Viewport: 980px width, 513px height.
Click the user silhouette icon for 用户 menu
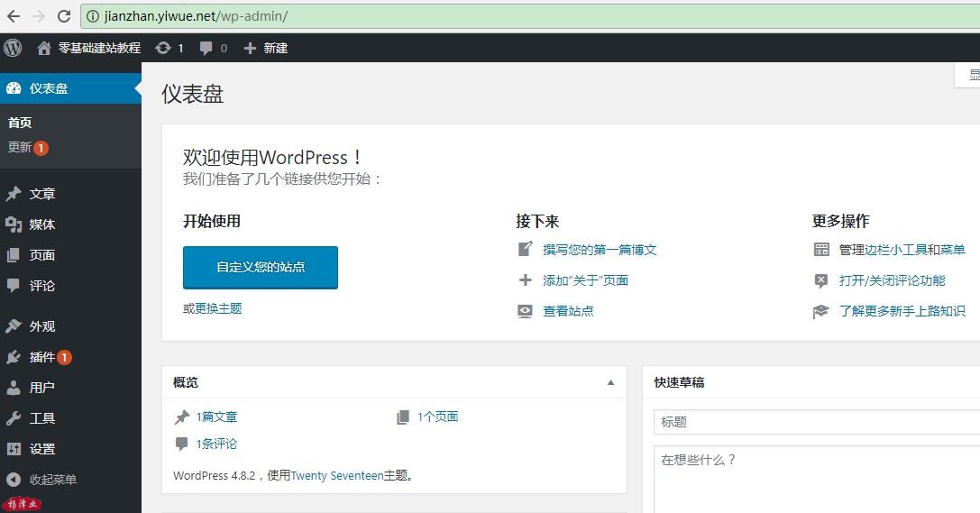click(14, 388)
